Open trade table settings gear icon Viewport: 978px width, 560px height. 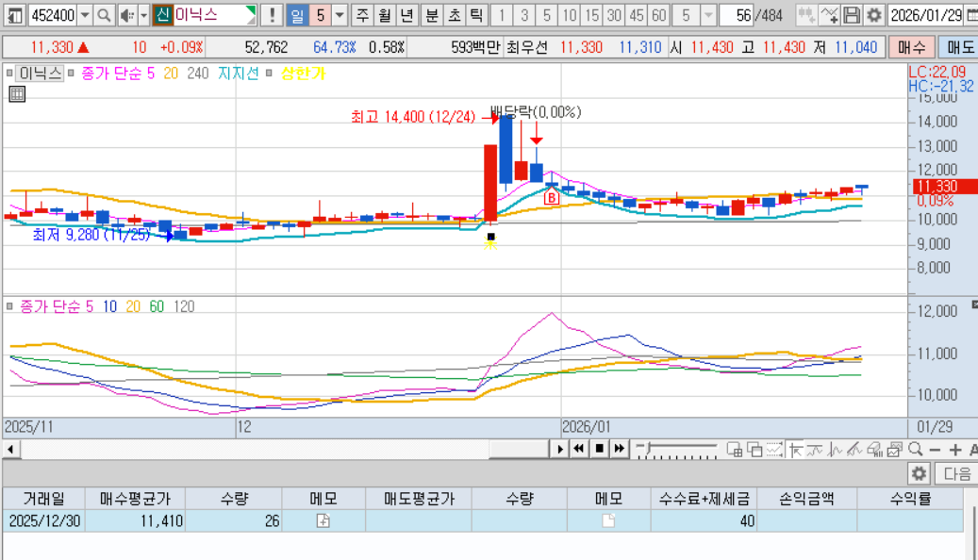click(x=919, y=474)
